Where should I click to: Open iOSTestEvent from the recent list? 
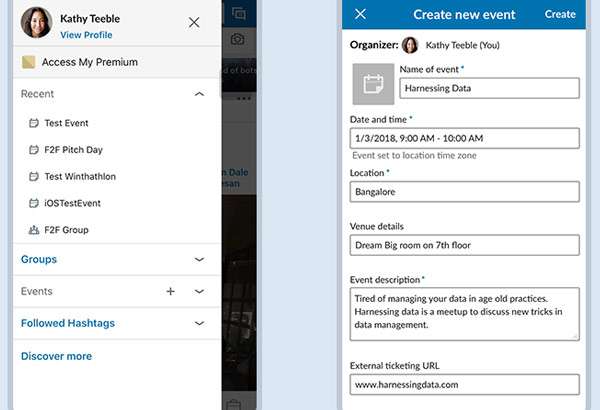coord(72,203)
